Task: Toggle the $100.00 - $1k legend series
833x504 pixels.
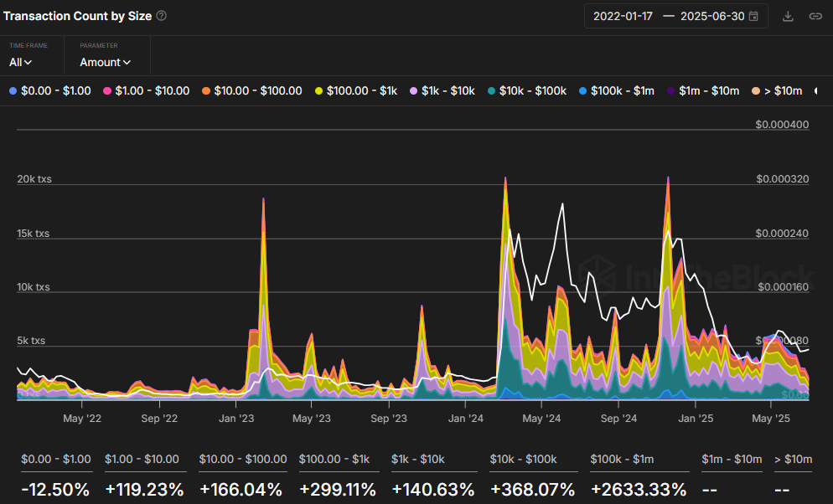Action: tap(356, 90)
